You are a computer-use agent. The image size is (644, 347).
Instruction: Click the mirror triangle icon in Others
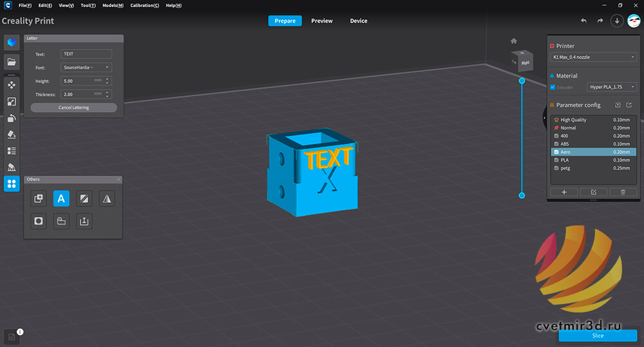click(x=107, y=199)
